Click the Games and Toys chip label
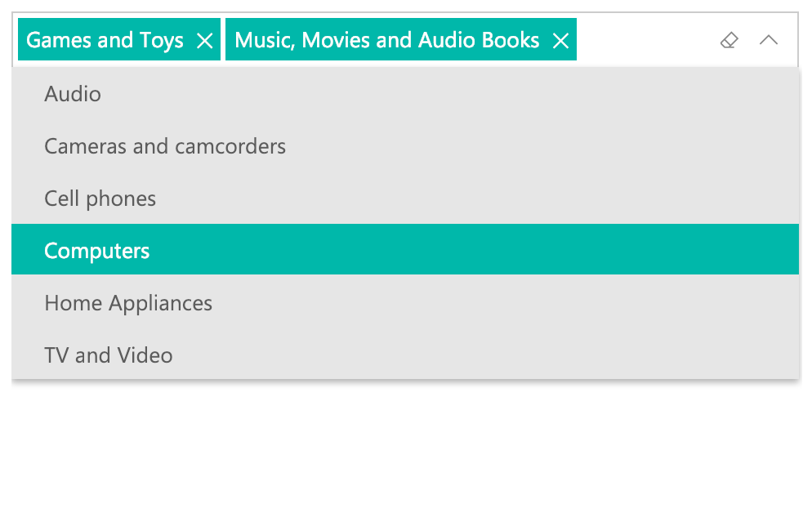Screen dimensions: 812x513 click(x=105, y=40)
